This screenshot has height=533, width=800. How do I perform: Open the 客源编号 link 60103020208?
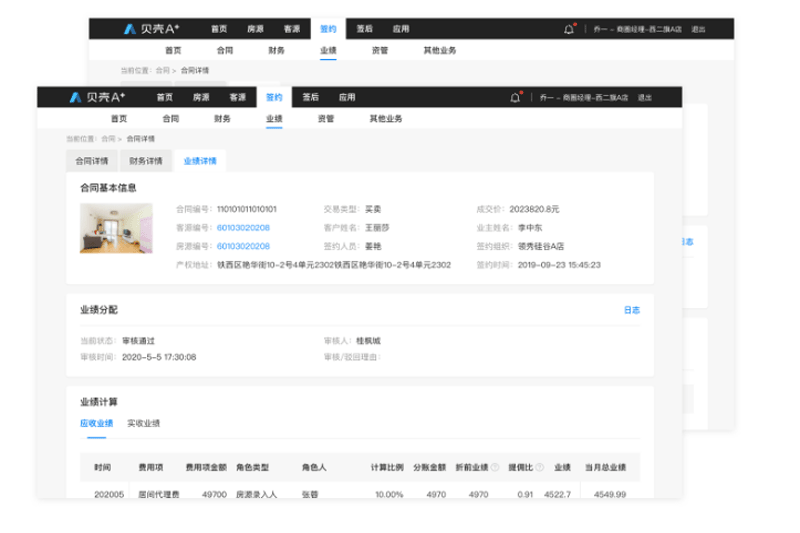coord(243,227)
